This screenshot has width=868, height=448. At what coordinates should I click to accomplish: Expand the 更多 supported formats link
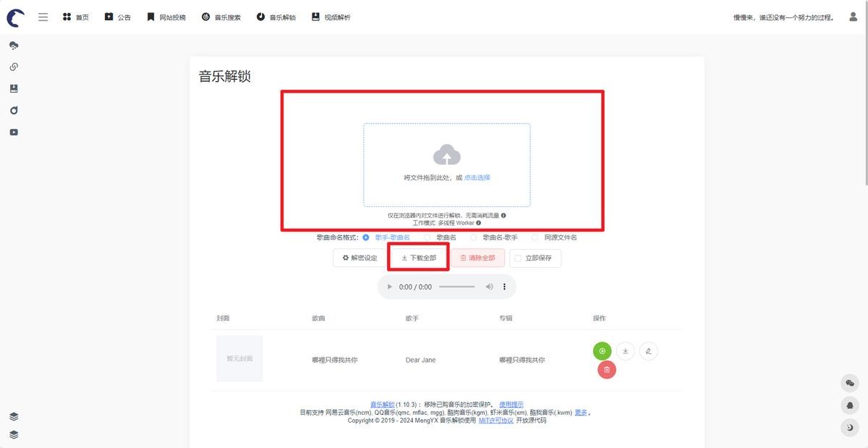(581, 413)
